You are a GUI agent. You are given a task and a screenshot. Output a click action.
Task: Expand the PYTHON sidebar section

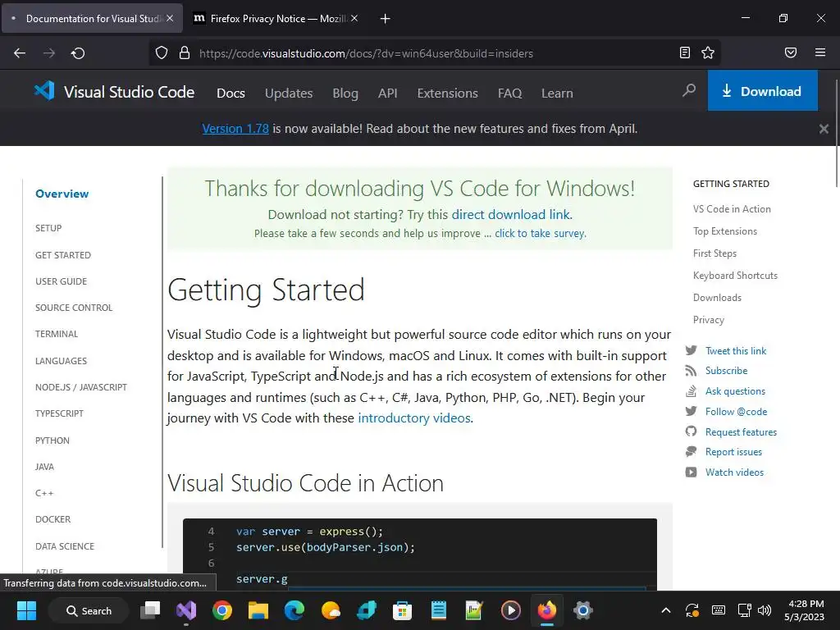(x=52, y=441)
